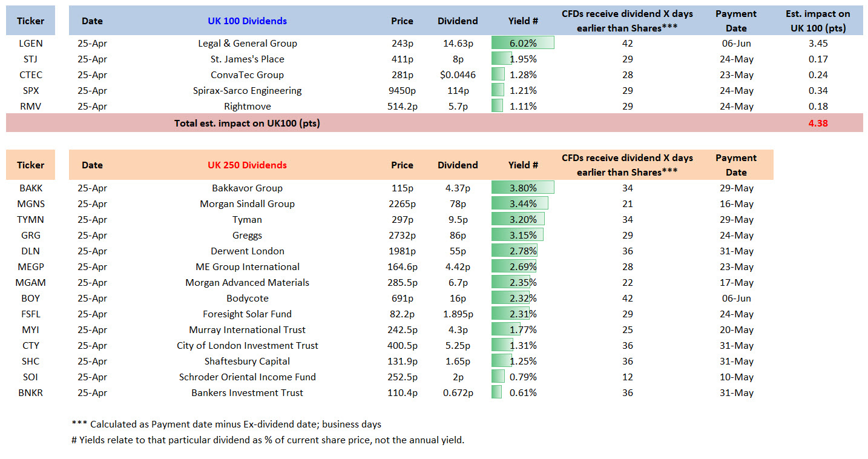Click the footnote about Payment date calculation
Screen dimensions: 868x459
point(226,424)
